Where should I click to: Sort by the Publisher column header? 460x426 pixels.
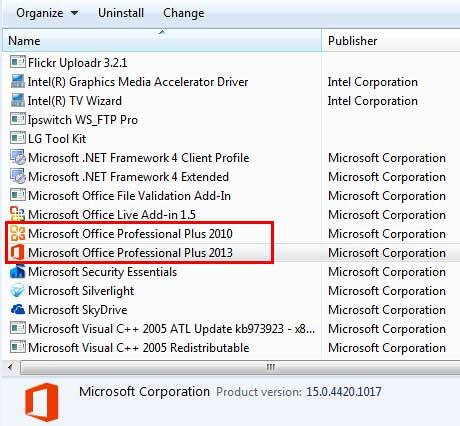tap(391, 41)
